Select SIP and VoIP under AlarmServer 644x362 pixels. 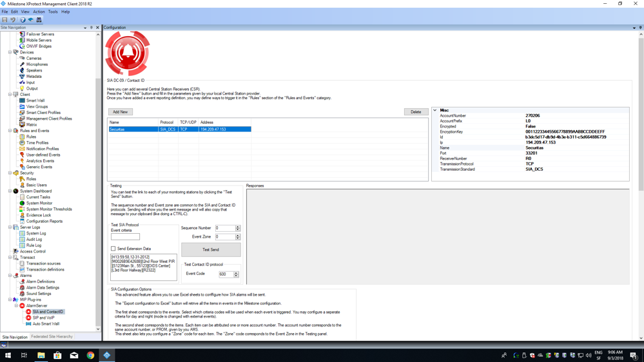pyautogui.click(x=43, y=318)
